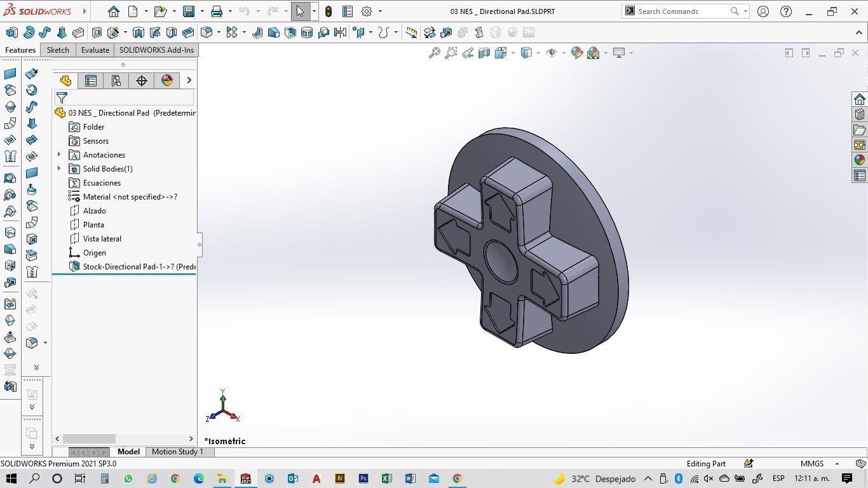Select the Rib tool

257,32
